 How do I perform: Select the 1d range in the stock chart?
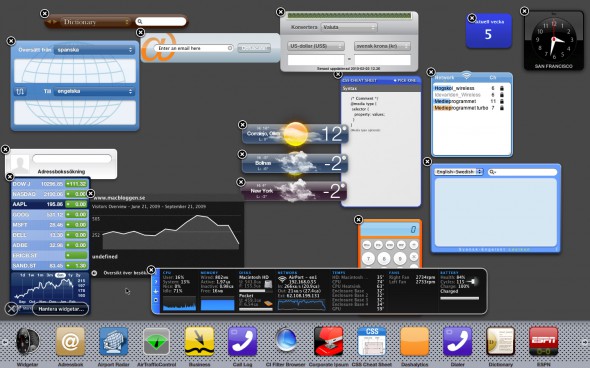[23, 275]
